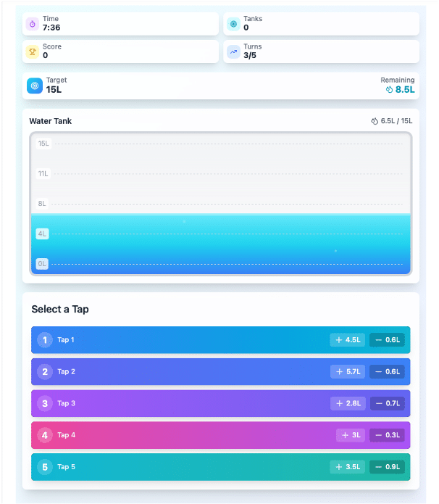Screen dimensions: 439x504
Task: Click the yellow trophy Score icon
Action: pos(33,51)
